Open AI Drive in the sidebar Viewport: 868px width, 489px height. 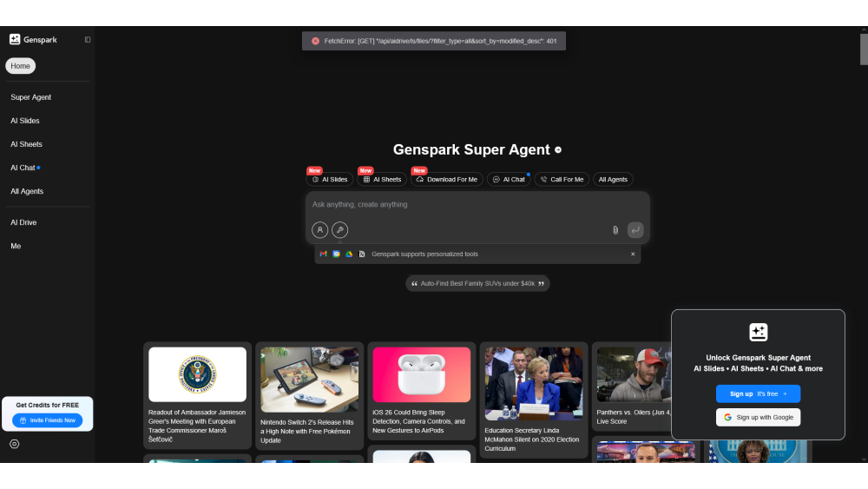[23, 222]
